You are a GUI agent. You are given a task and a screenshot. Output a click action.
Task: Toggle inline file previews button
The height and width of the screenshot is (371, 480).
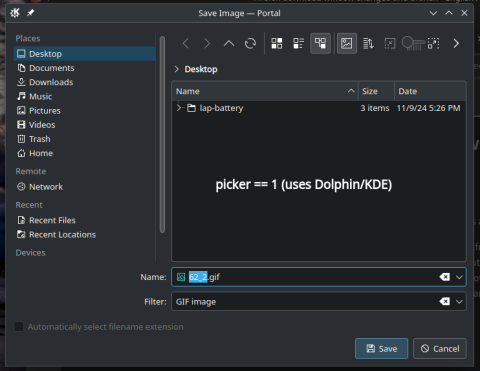(347, 43)
